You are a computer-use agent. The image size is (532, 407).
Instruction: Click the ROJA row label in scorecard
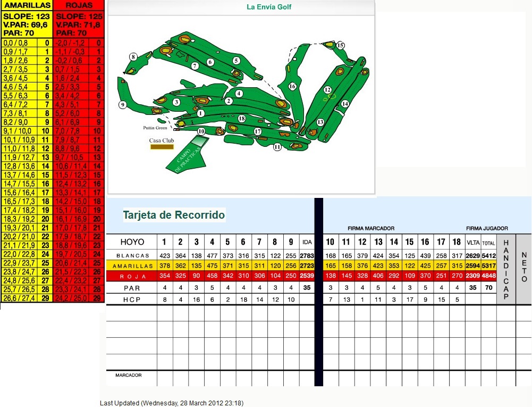point(133,276)
